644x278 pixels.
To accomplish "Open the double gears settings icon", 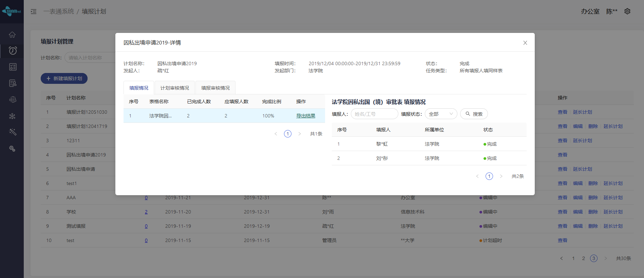I will pos(13,149).
